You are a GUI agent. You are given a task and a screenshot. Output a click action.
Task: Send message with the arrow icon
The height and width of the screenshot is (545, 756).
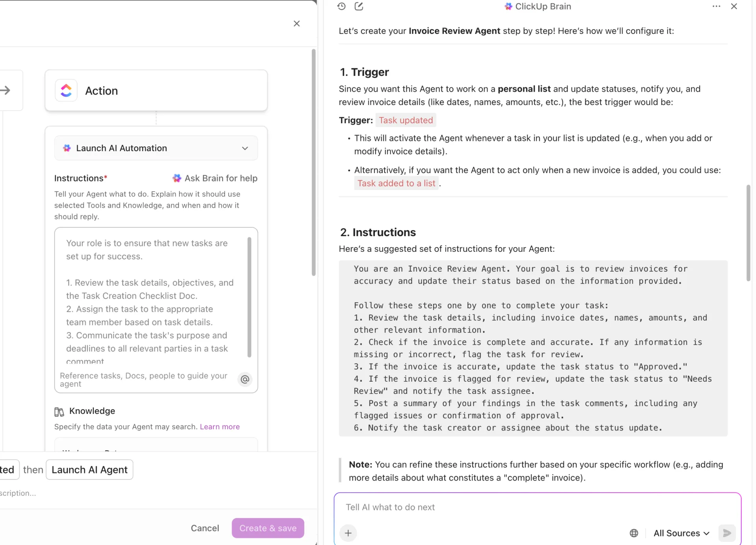pos(727,533)
